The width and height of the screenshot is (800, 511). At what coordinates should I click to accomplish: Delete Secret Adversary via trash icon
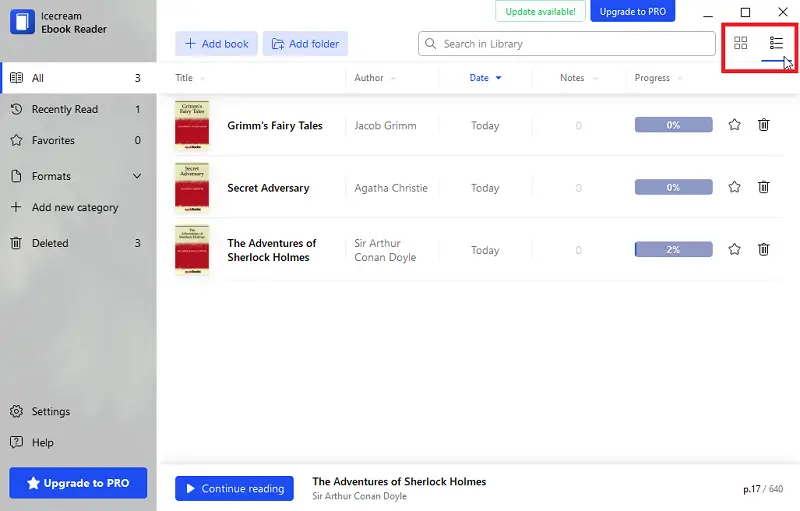[763, 187]
